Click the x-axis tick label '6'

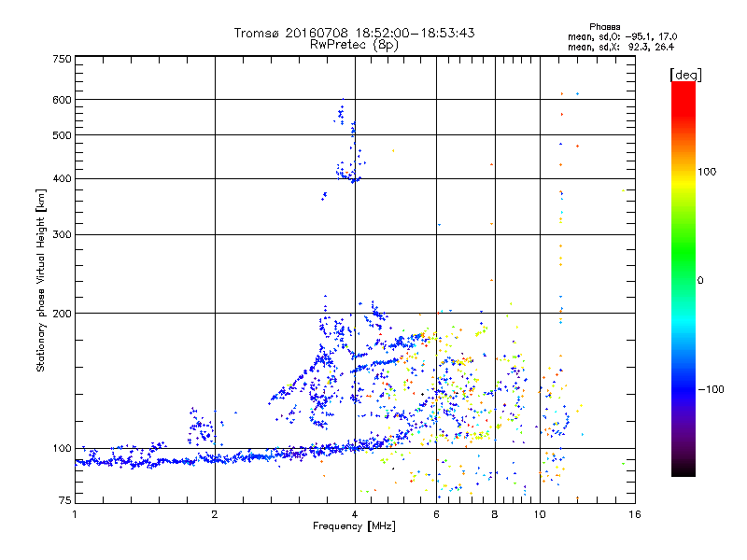coord(437,514)
